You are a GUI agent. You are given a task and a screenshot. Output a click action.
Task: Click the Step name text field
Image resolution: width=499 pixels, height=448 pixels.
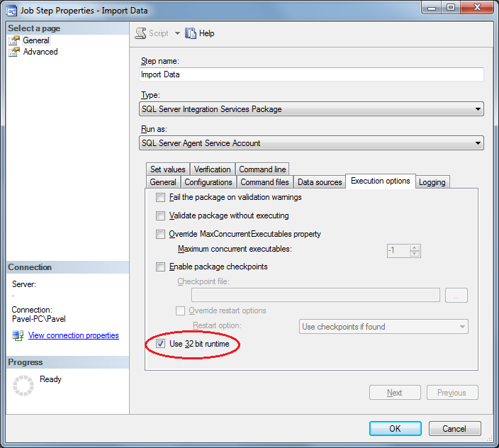click(312, 74)
